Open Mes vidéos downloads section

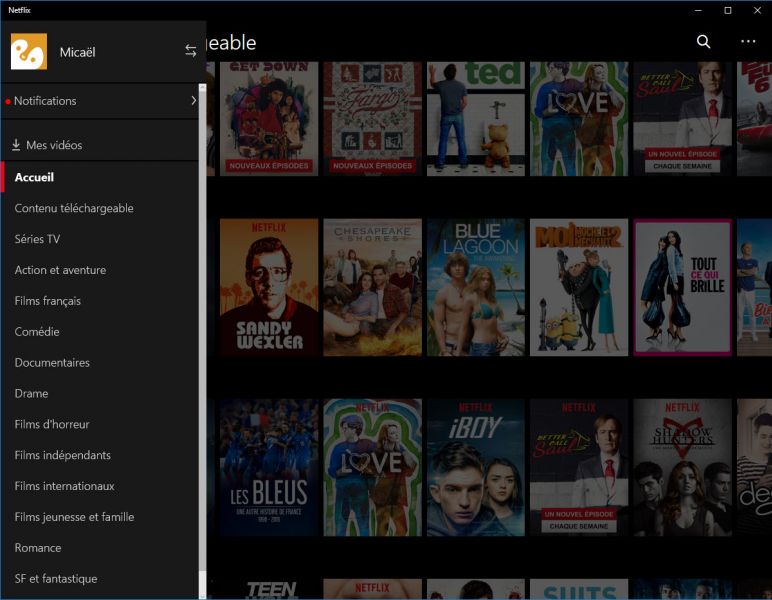tap(100, 145)
